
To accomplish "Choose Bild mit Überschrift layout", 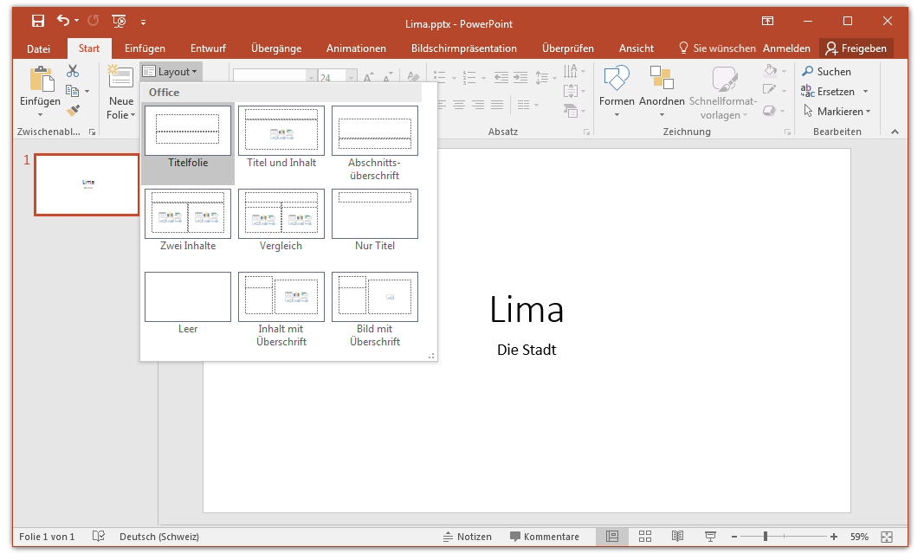I will (x=375, y=310).
